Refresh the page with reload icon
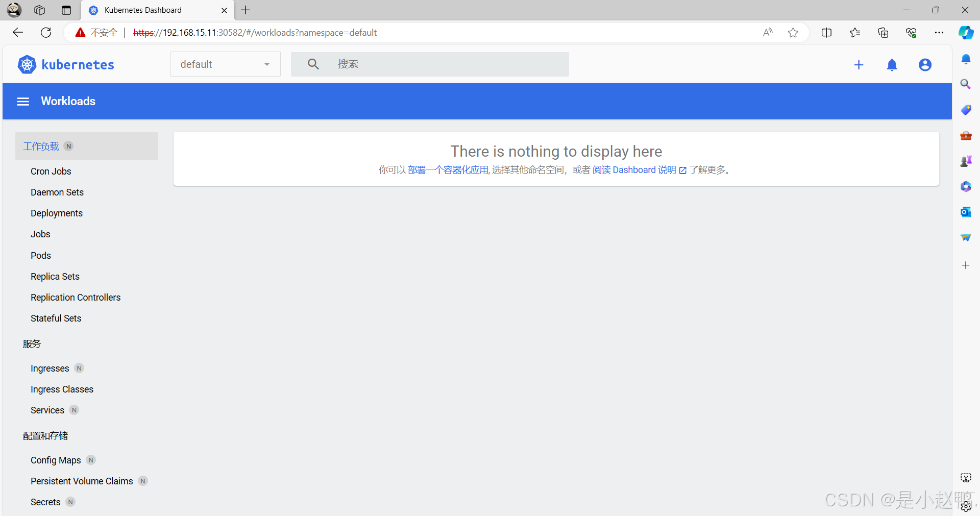 tap(46, 33)
